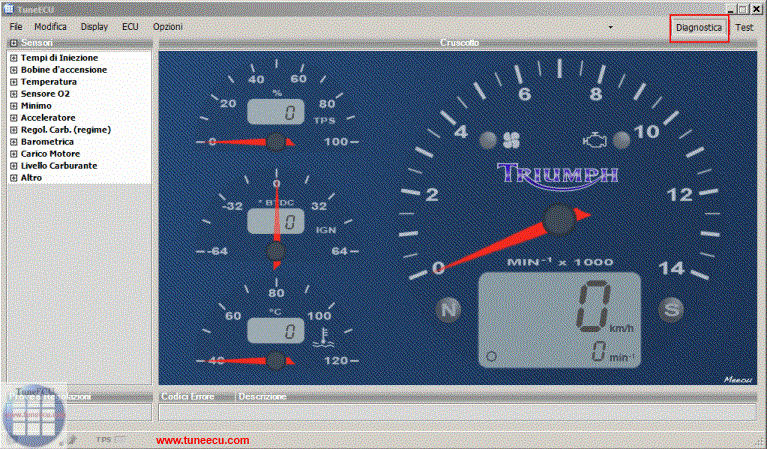Expand the Carico Motore node
This screenshot has width=767, height=449.
(x=14, y=154)
